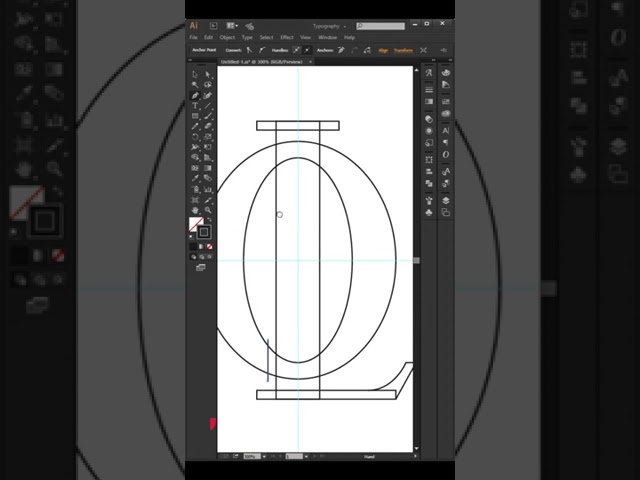Change Screen Mode button
The image size is (640, 480).
click(x=200, y=268)
